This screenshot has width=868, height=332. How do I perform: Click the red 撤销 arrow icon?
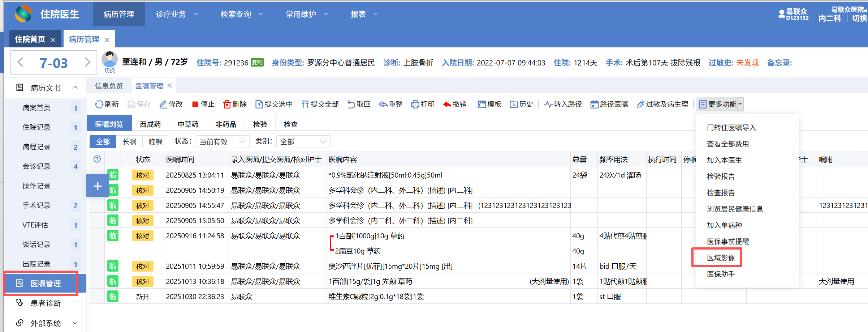[447, 105]
